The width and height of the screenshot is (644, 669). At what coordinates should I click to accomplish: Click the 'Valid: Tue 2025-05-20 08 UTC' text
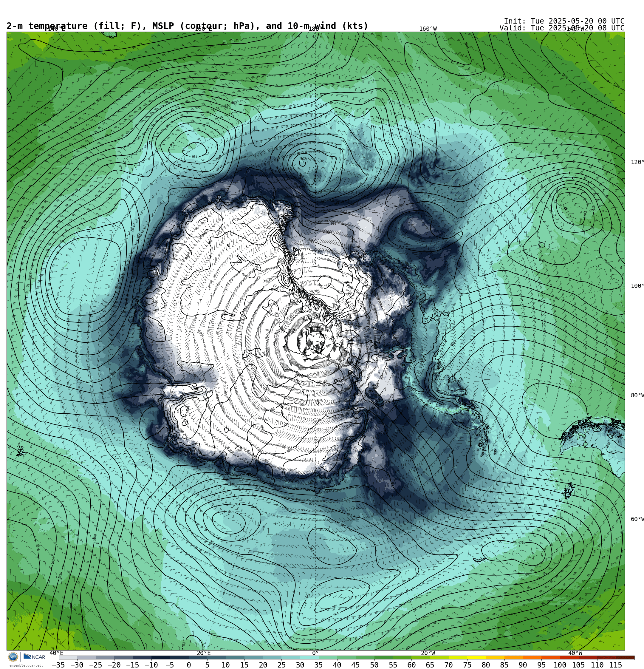(562, 28)
